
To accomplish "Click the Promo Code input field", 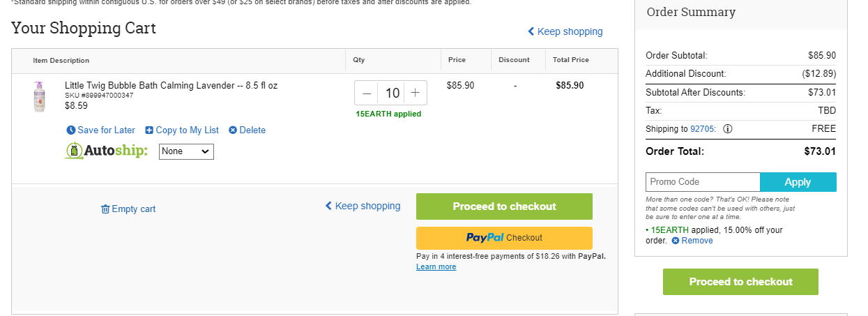I will (703, 182).
